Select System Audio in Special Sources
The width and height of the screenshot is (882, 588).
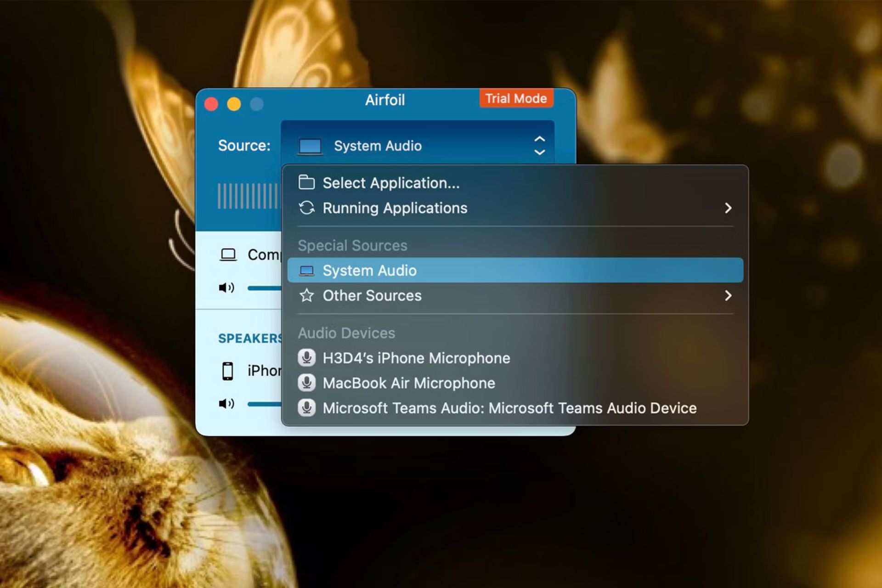pyautogui.click(x=515, y=270)
